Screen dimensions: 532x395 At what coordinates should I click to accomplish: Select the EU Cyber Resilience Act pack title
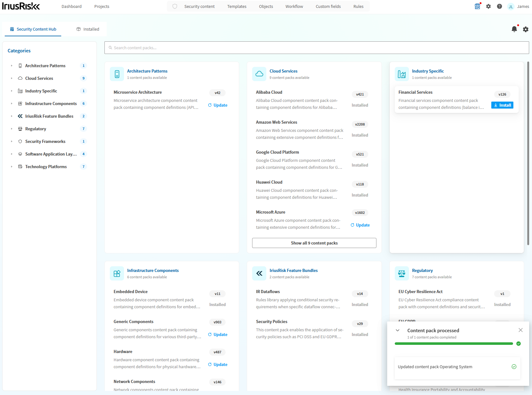point(420,292)
